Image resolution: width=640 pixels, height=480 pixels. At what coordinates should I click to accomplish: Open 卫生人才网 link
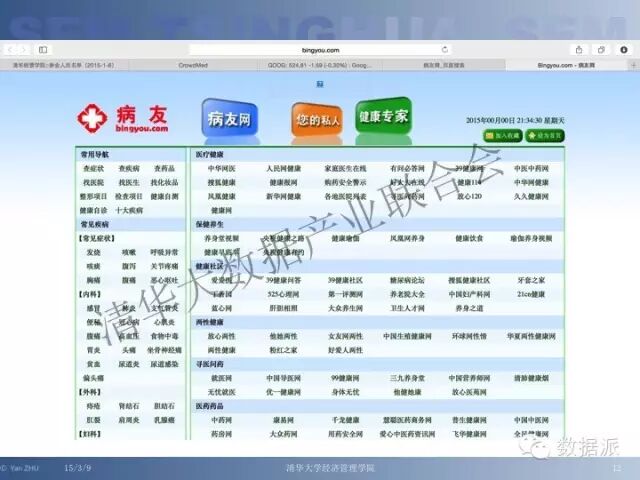(407, 308)
